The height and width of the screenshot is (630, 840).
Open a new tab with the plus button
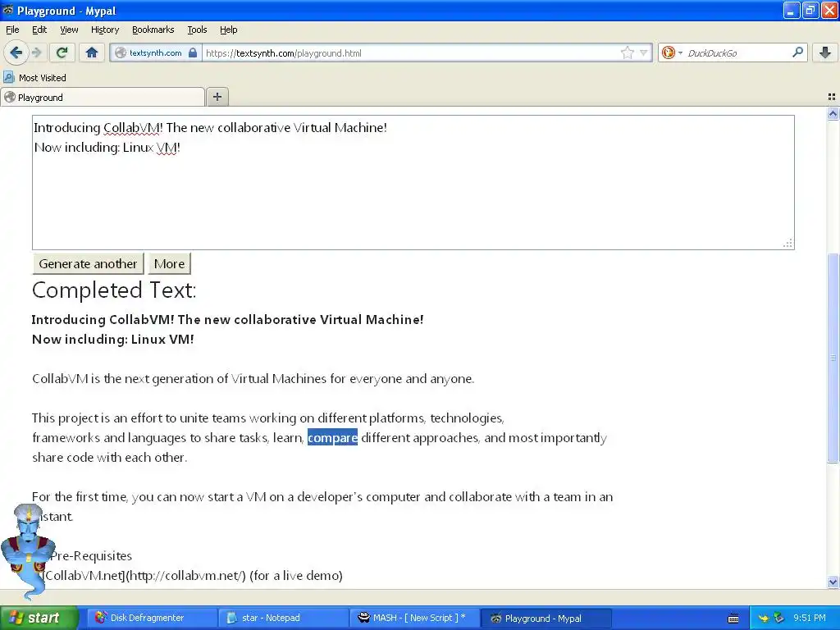pos(217,97)
